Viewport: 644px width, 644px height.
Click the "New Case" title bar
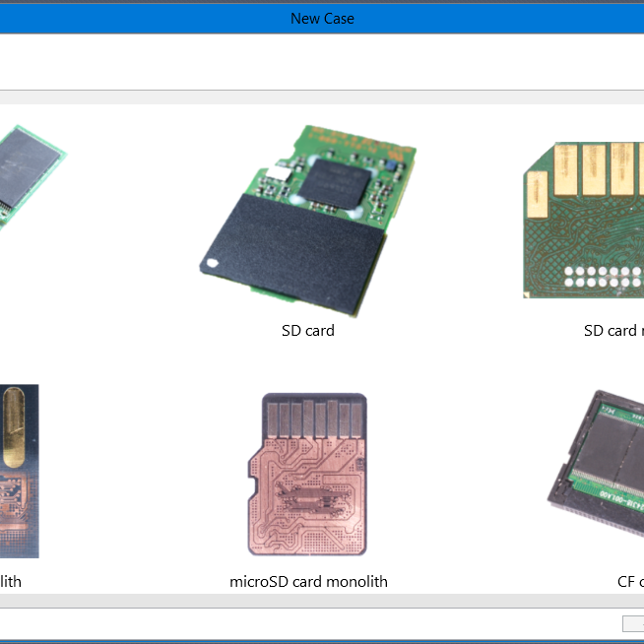pyautogui.click(x=322, y=19)
